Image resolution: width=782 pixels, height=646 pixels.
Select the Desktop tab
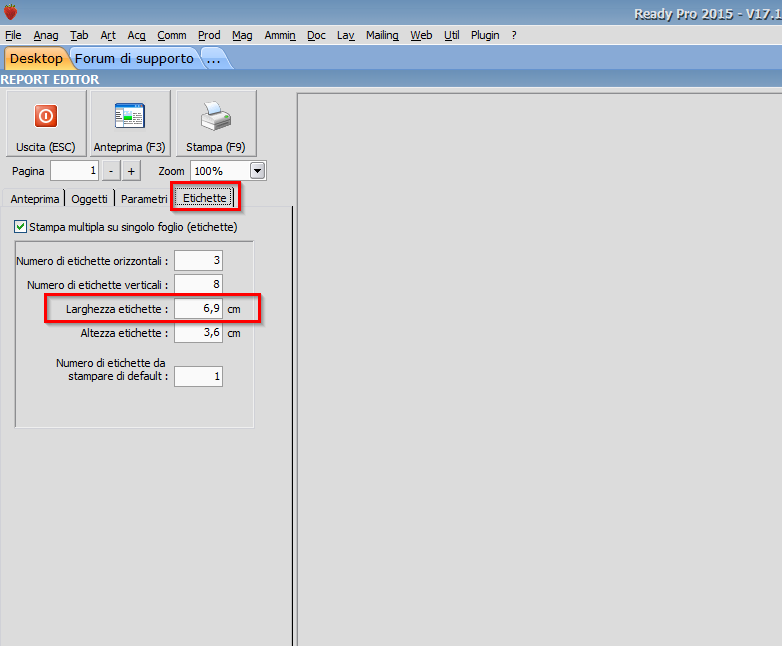[36, 58]
